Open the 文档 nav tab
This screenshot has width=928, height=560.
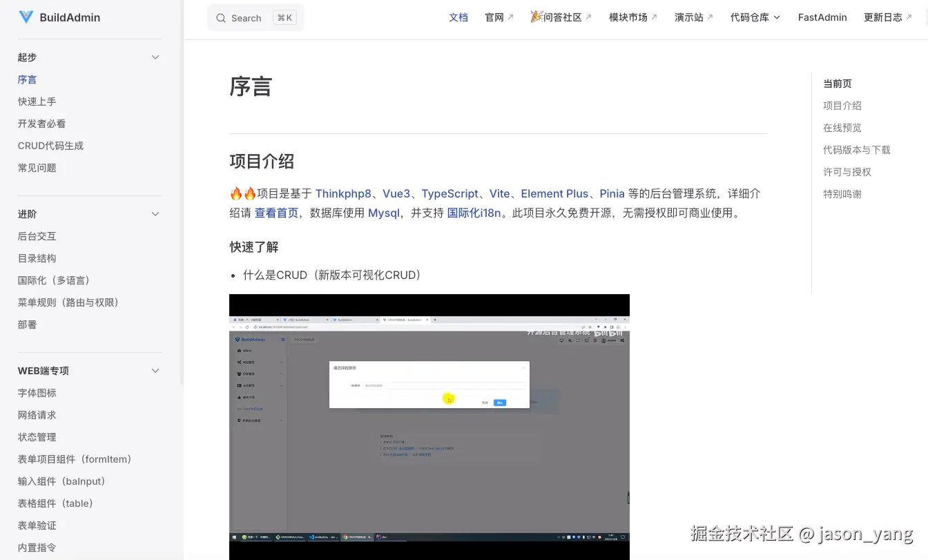(x=458, y=17)
